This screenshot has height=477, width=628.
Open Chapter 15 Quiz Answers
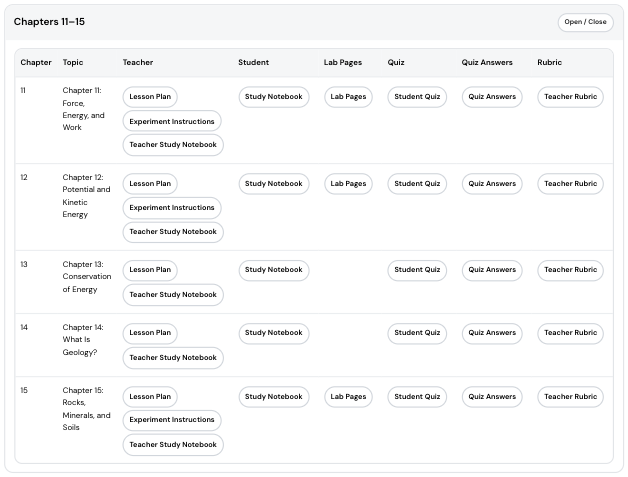(x=492, y=396)
